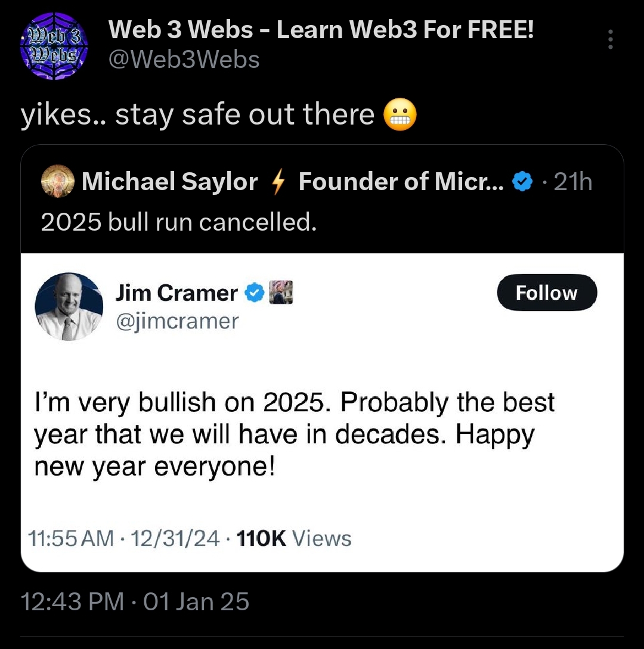Viewport: 644px width, 649px height.
Task: Click the grimacing face emoji
Action: (400, 114)
